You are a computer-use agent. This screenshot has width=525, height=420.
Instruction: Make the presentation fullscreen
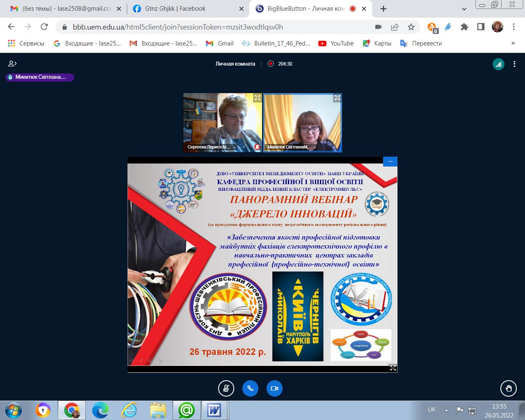point(393,368)
